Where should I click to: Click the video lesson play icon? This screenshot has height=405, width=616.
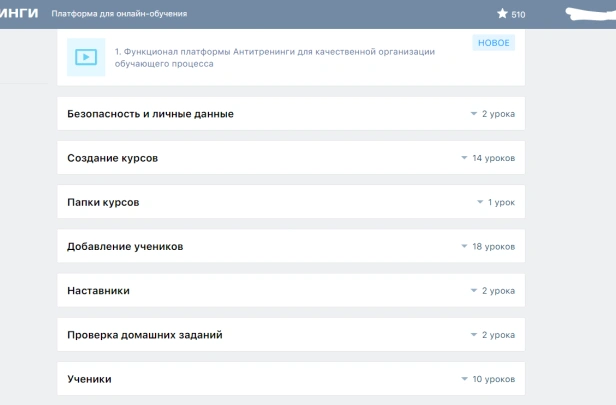86,57
